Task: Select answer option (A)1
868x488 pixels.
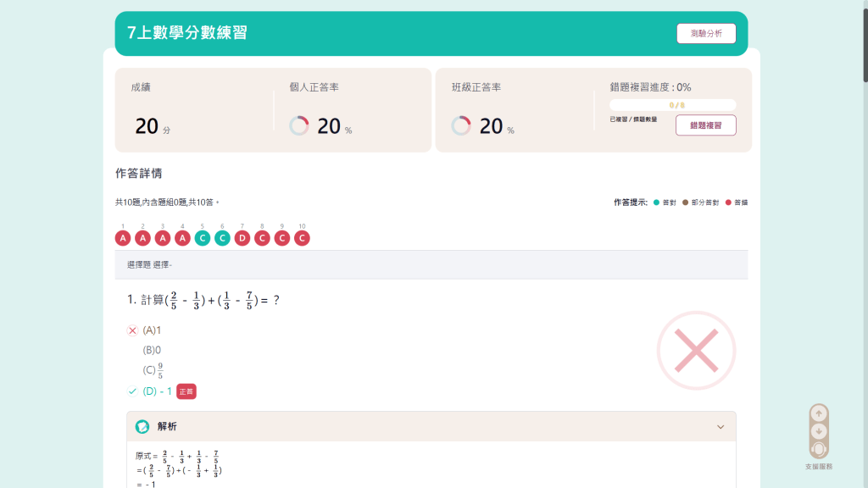Action: pyautogui.click(x=152, y=330)
